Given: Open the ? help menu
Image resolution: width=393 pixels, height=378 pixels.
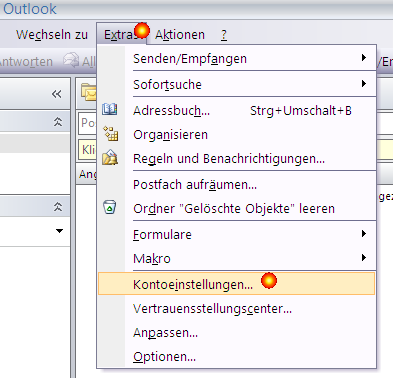Looking at the screenshot, I should coord(224,35).
